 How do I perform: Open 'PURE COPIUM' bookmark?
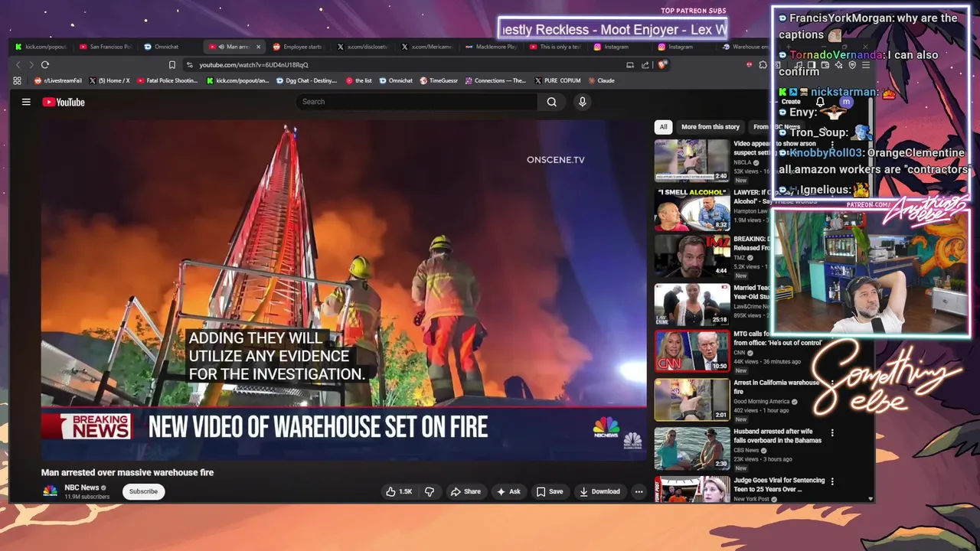[x=557, y=80]
